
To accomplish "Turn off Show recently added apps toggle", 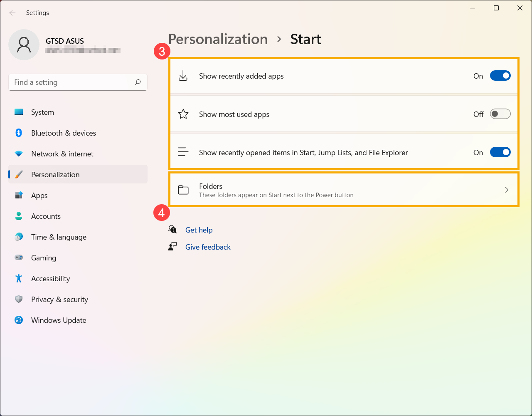I will [500, 76].
